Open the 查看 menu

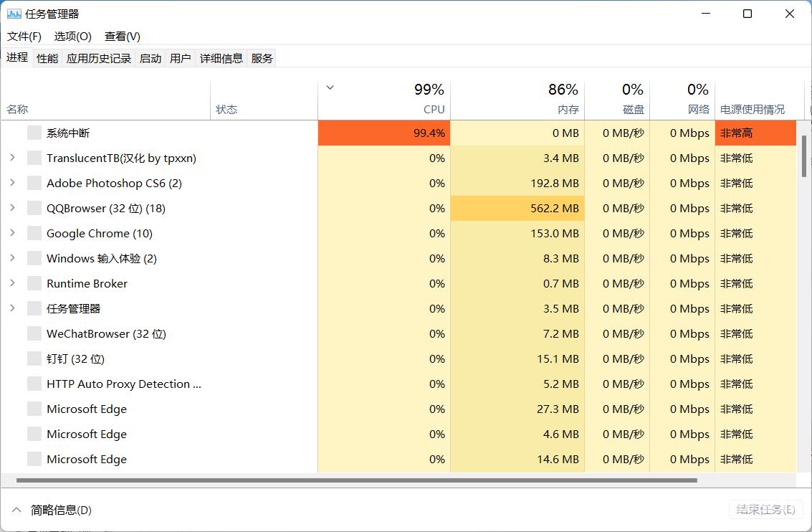point(121,36)
